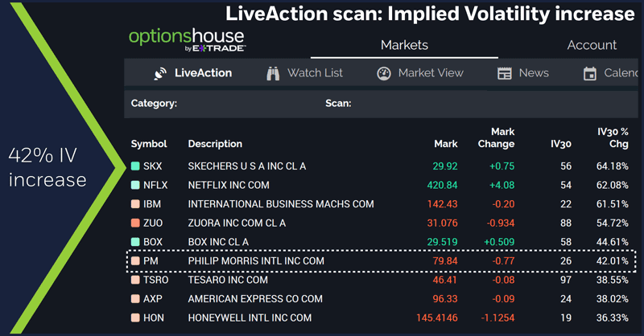This screenshot has height=336, width=644.
Task: Switch to the Account tab
Action: 592,45
